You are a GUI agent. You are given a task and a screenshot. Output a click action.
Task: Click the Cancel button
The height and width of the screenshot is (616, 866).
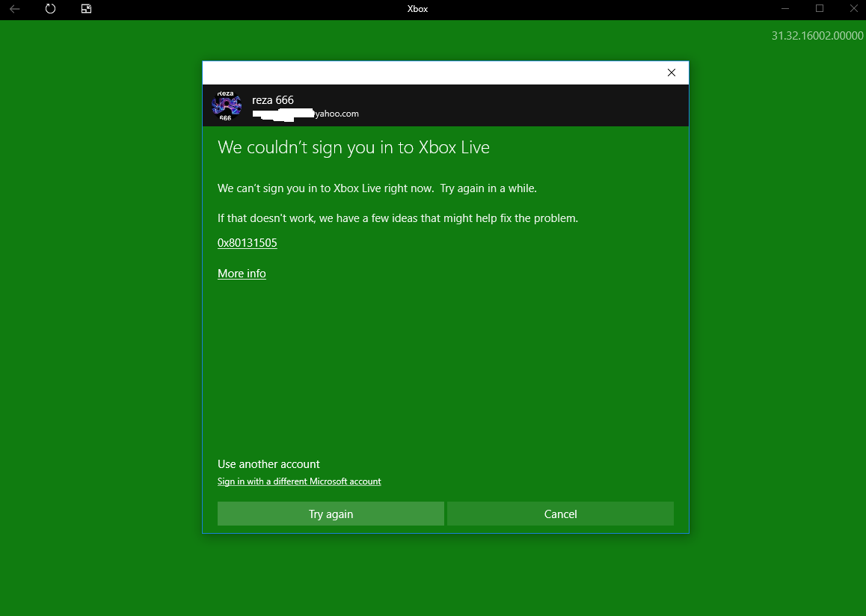point(560,514)
